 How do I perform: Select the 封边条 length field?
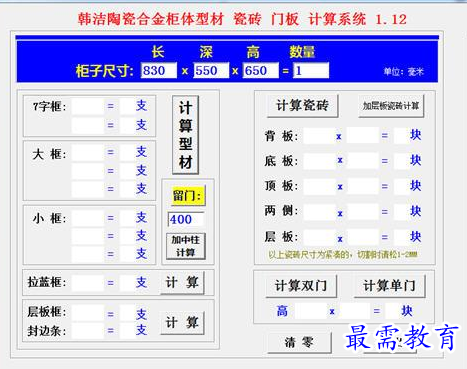[x=88, y=331]
